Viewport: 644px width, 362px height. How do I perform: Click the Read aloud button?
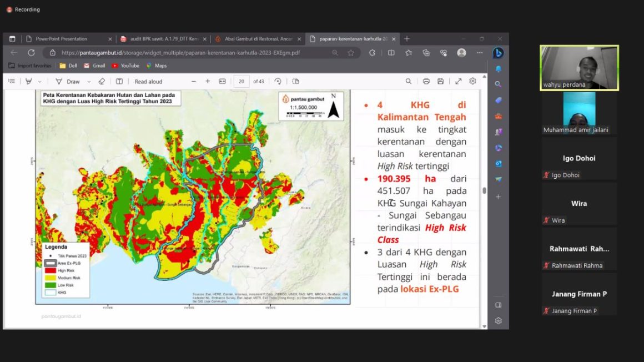[x=148, y=81]
